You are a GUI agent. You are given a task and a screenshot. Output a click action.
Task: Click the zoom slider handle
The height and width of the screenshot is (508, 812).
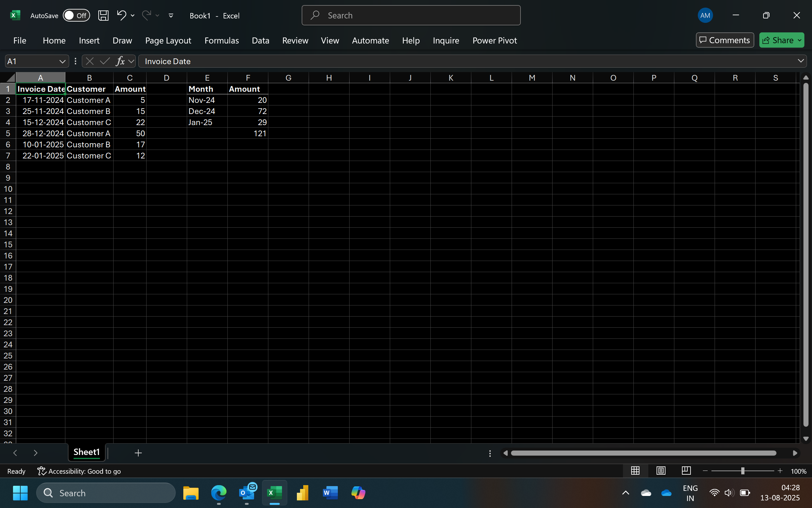tap(743, 471)
